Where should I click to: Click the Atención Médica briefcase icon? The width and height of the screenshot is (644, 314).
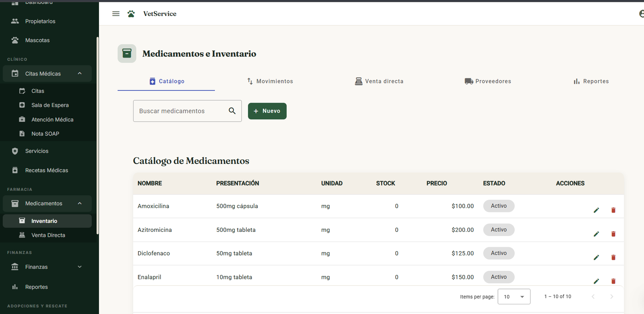pyautogui.click(x=22, y=119)
